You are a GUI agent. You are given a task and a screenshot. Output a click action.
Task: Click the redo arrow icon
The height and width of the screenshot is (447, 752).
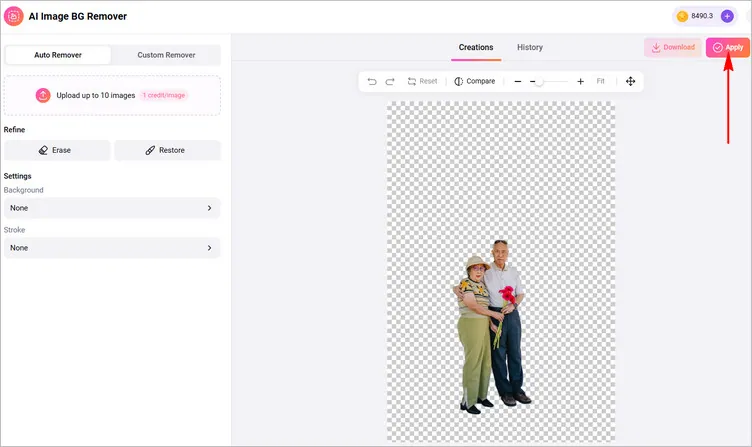390,82
